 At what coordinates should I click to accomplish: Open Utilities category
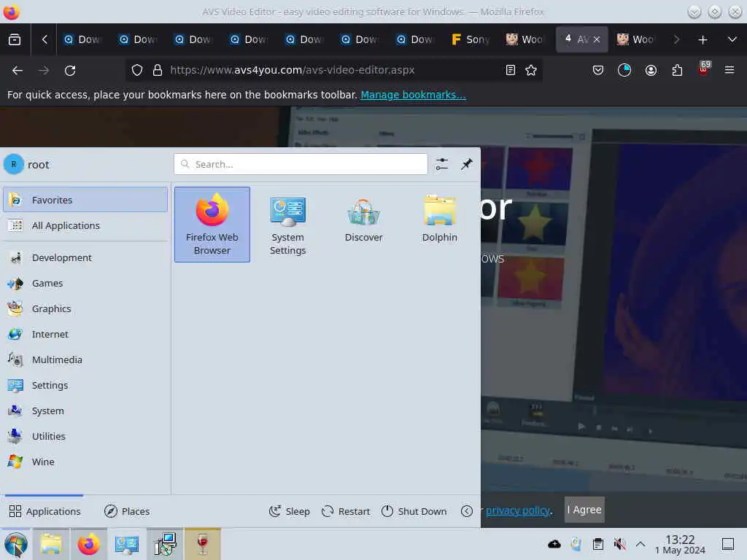point(85,436)
